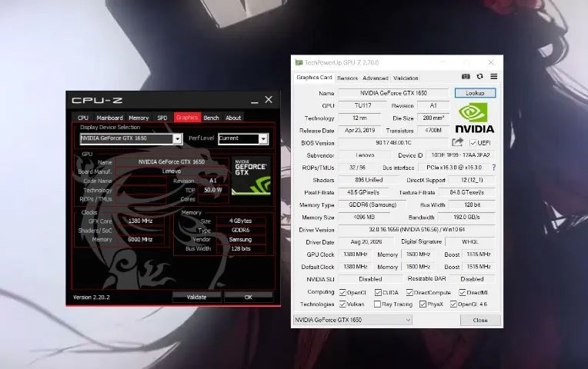Screen dimensions: 588x369
Task: Click the Lenovo subvendor value in GPU-Z
Action: [365, 155]
